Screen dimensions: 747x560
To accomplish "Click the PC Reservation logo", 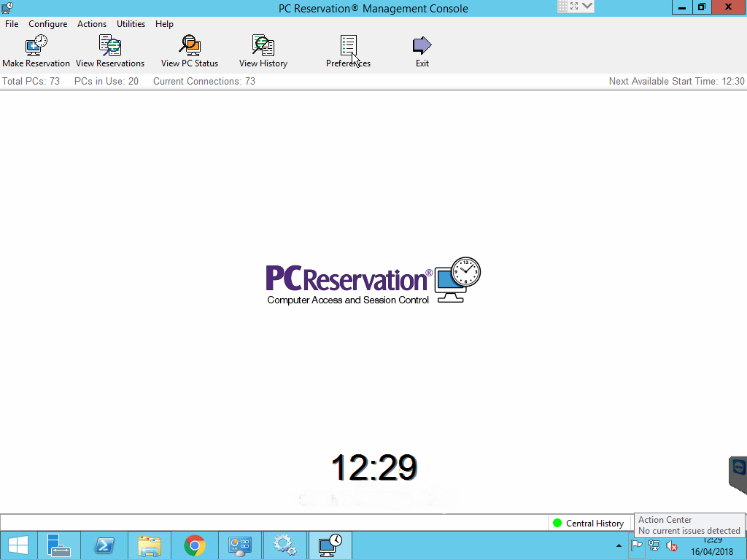I will pyautogui.click(x=373, y=281).
